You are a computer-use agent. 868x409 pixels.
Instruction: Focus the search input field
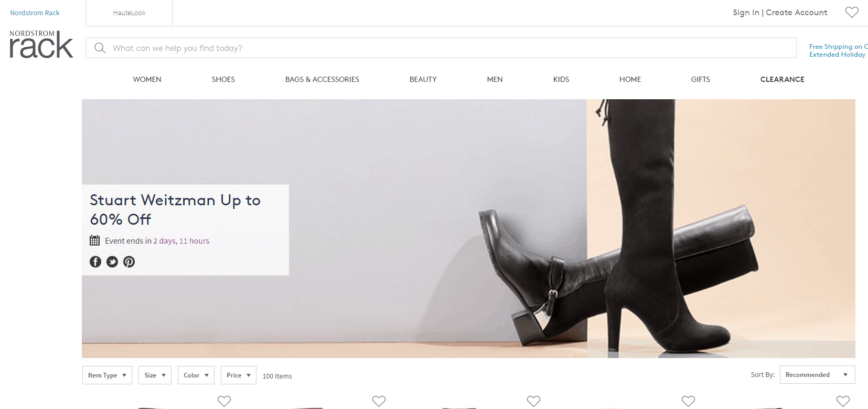(x=441, y=48)
